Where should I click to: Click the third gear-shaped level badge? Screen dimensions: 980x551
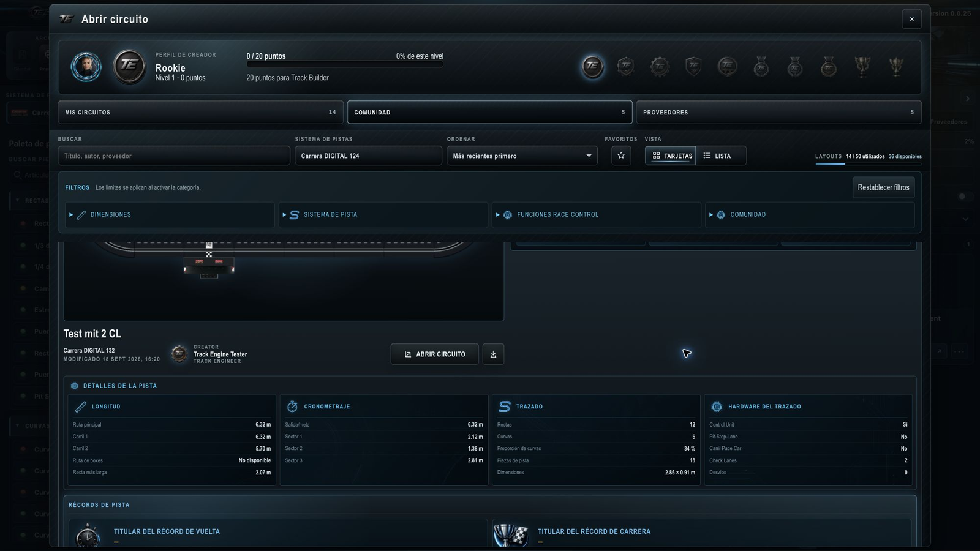(660, 66)
